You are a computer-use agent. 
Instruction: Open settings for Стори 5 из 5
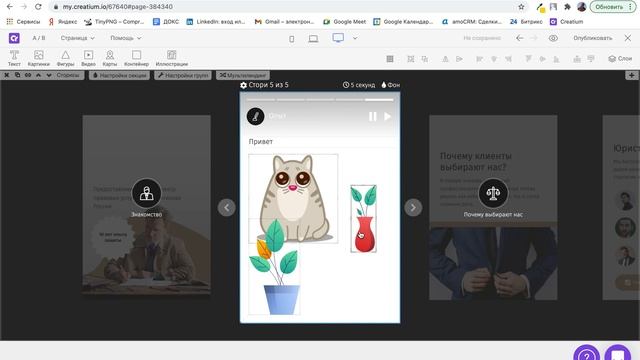coord(264,85)
